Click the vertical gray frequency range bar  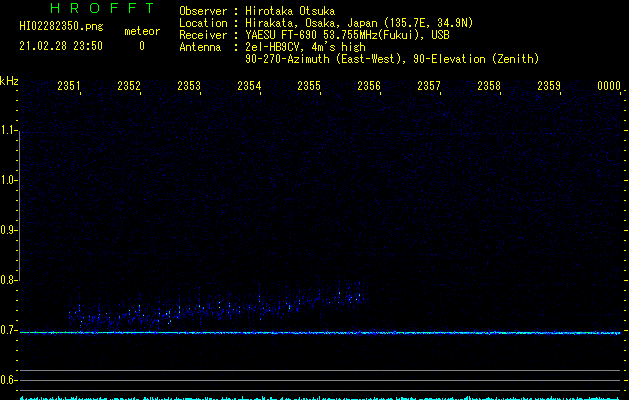[20, 203]
